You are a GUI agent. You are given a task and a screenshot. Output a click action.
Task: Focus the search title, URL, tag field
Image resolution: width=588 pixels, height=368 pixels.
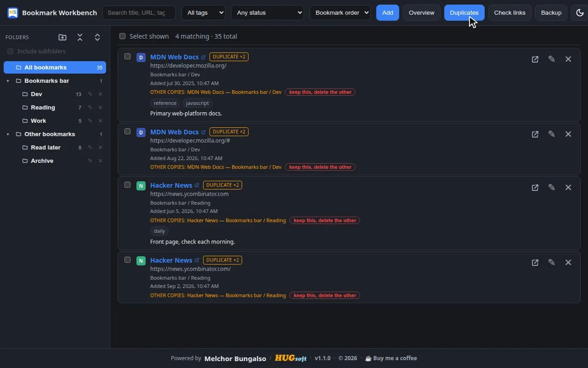click(139, 13)
